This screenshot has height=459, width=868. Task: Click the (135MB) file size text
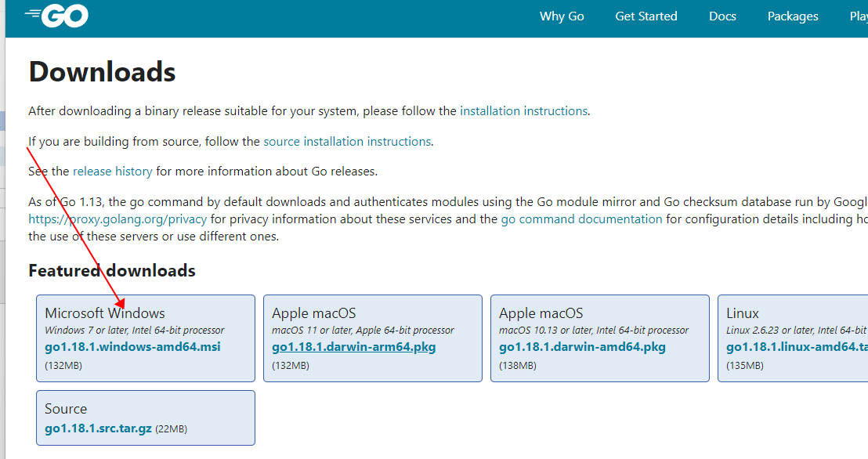[744, 366]
